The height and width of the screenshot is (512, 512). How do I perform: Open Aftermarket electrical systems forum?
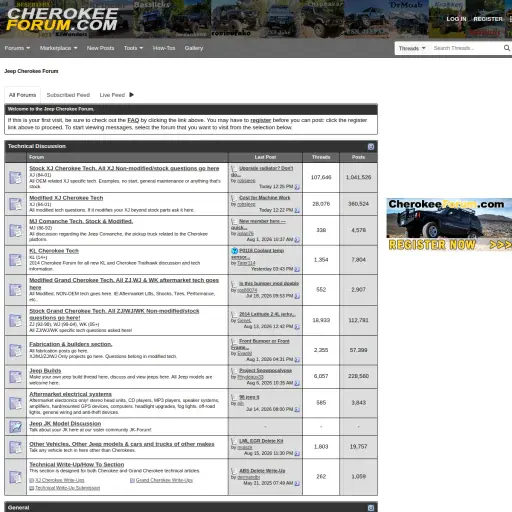[71, 394]
